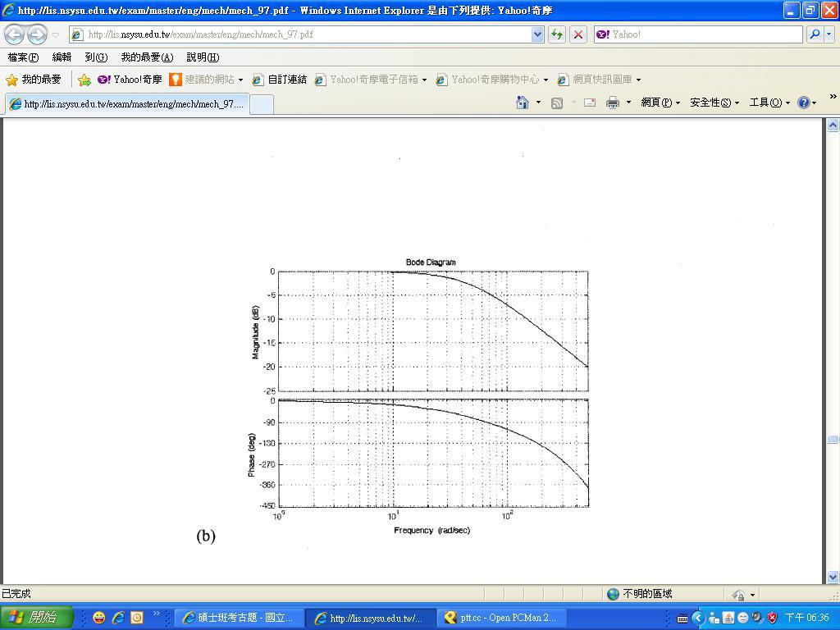Click the blue tray collapse arrow icon
840x630 pixels.
point(697,619)
